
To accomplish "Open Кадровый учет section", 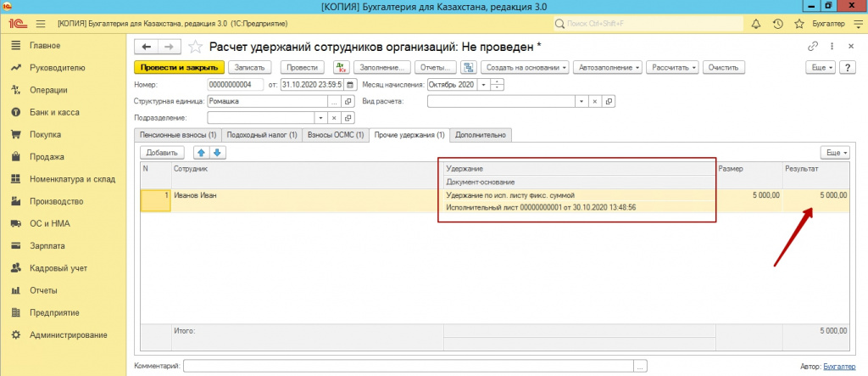I will click(x=58, y=268).
